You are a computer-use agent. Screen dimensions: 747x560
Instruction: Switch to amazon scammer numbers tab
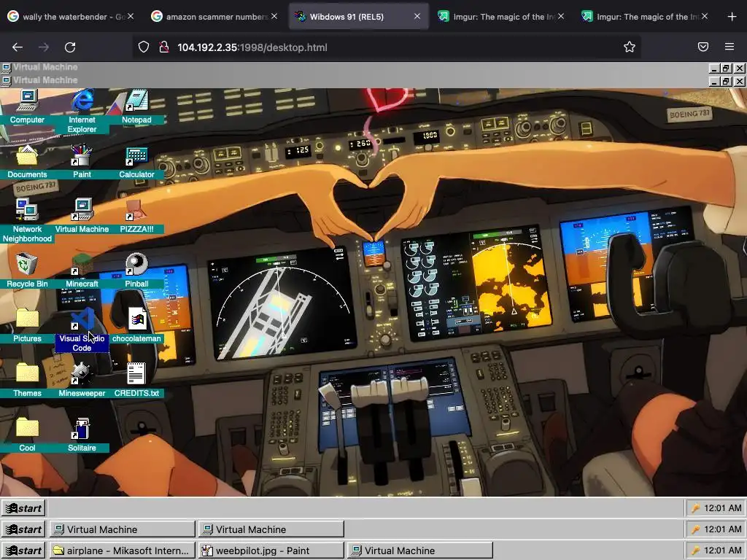click(214, 17)
